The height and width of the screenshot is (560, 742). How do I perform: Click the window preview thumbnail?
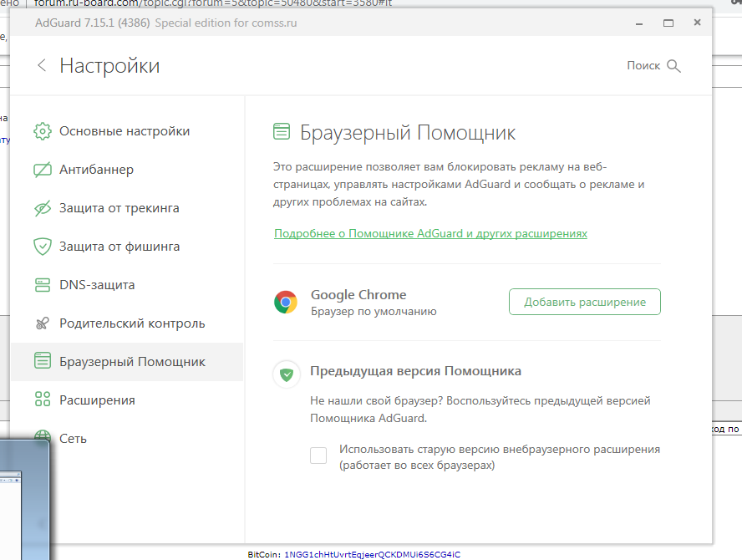point(24,501)
